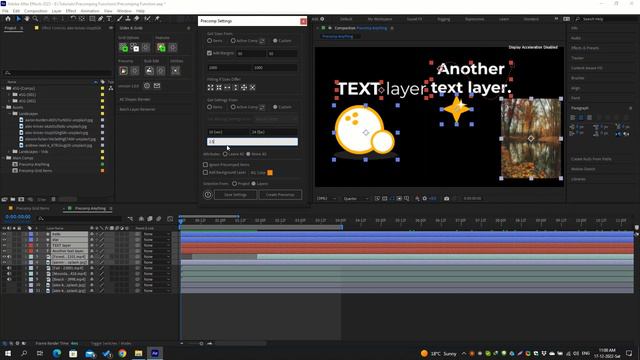Open the Composition menu

[36, 11]
